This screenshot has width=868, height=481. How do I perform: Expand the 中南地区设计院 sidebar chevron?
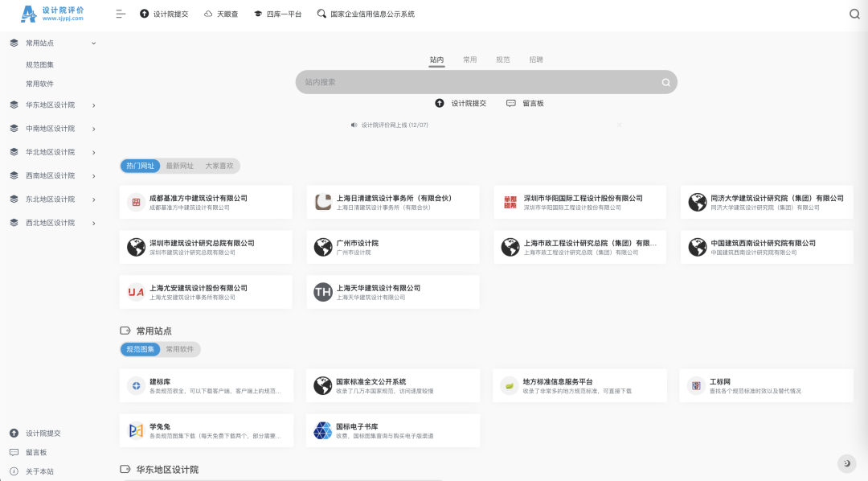[x=93, y=129]
